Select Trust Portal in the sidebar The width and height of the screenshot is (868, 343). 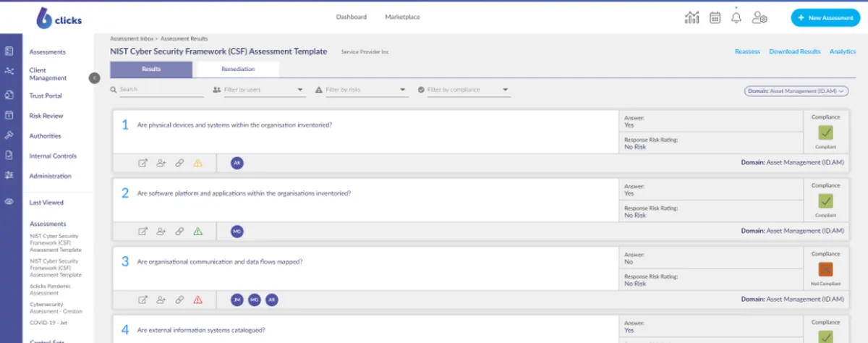tap(46, 96)
